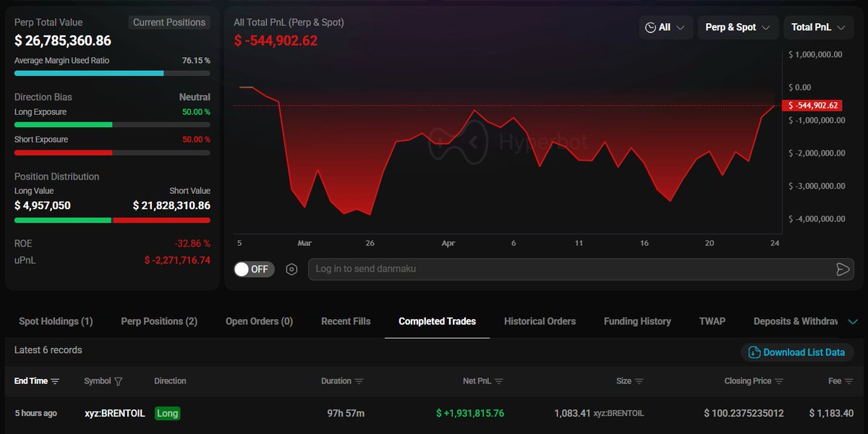Sort by Closing Price column icon
868x434 pixels.
(x=779, y=381)
